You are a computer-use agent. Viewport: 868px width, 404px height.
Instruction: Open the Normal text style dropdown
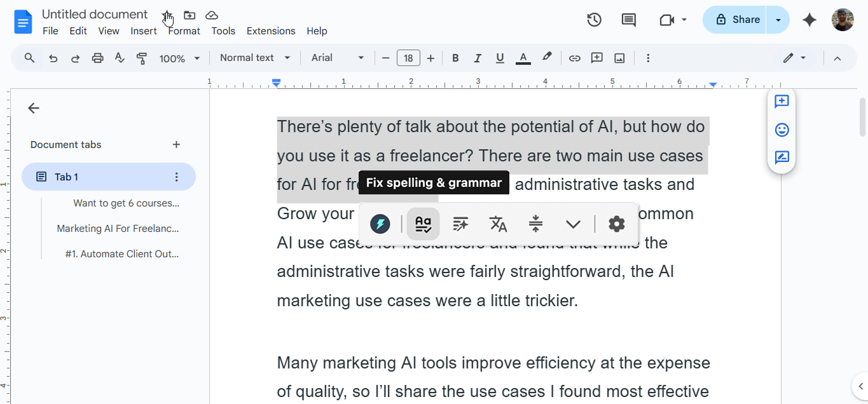[255, 58]
